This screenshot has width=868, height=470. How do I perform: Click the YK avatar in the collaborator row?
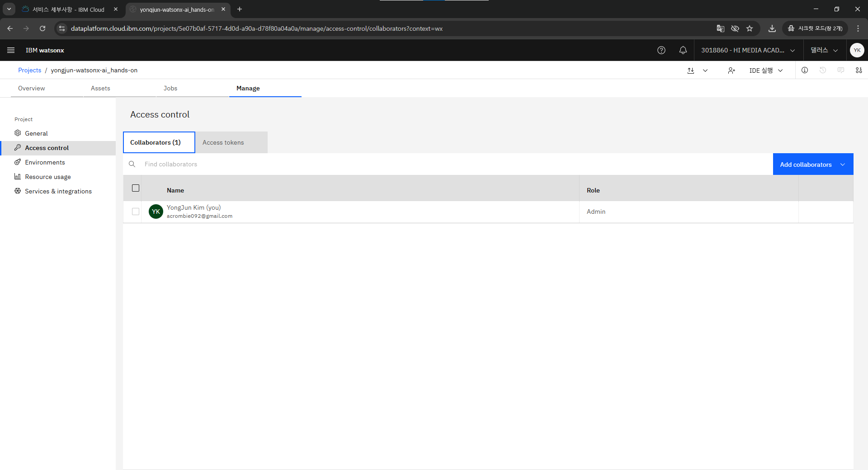(156, 211)
